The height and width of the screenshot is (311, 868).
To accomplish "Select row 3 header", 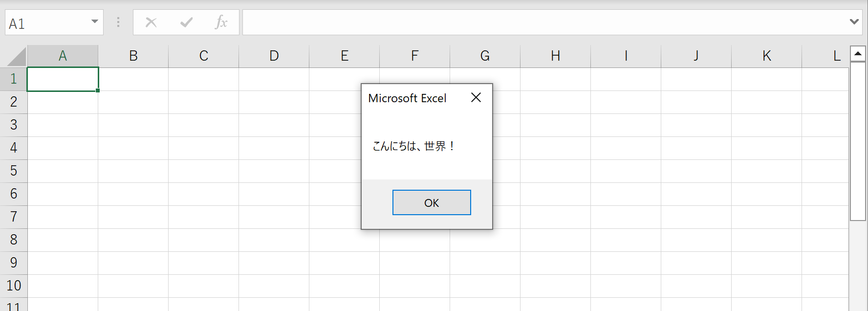I will [x=14, y=125].
